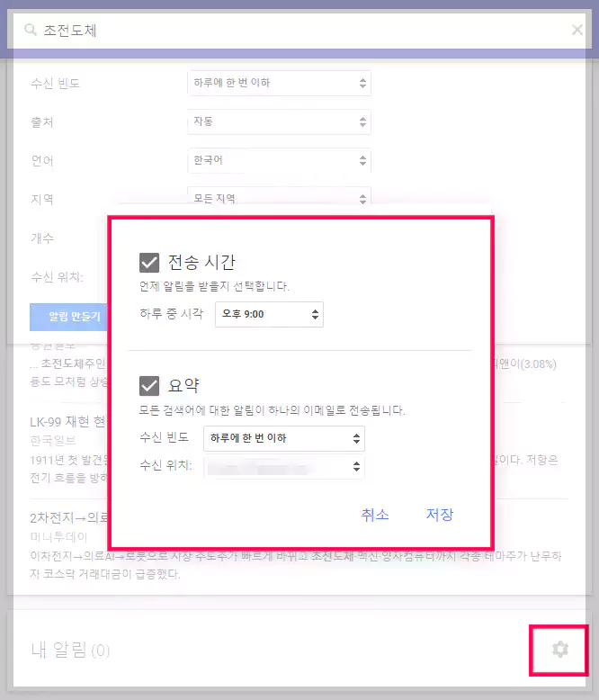Open alert settings gear icon
Viewport: 599px width, 700px height.
(x=559, y=649)
